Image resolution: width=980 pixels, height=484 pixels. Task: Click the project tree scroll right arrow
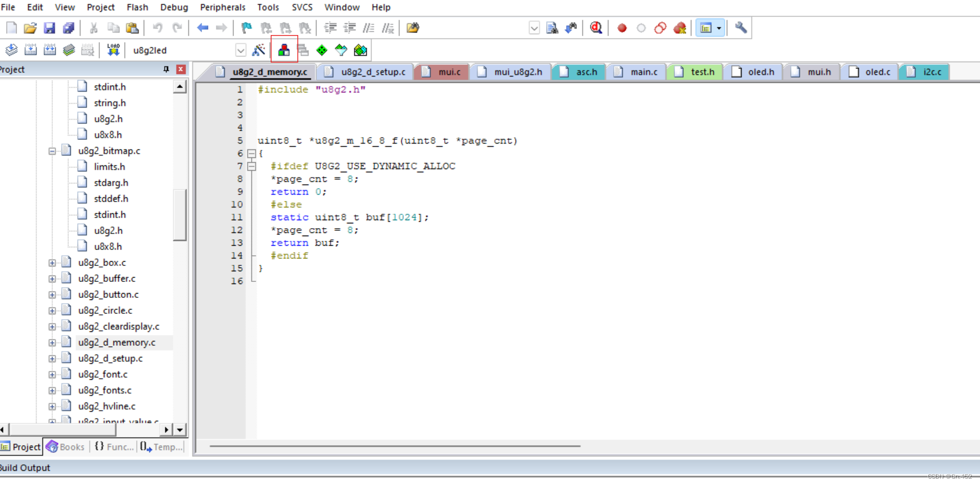click(166, 430)
